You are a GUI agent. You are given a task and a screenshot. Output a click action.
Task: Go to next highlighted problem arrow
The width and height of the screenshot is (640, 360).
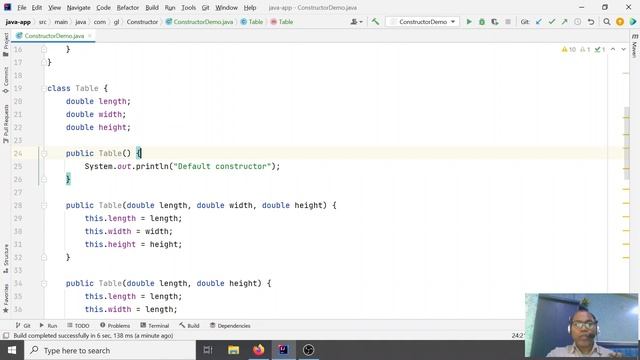(x=623, y=49)
